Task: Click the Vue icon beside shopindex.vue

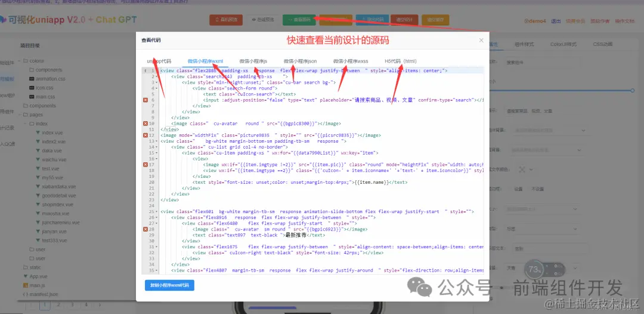Action: tap(38, 204)
